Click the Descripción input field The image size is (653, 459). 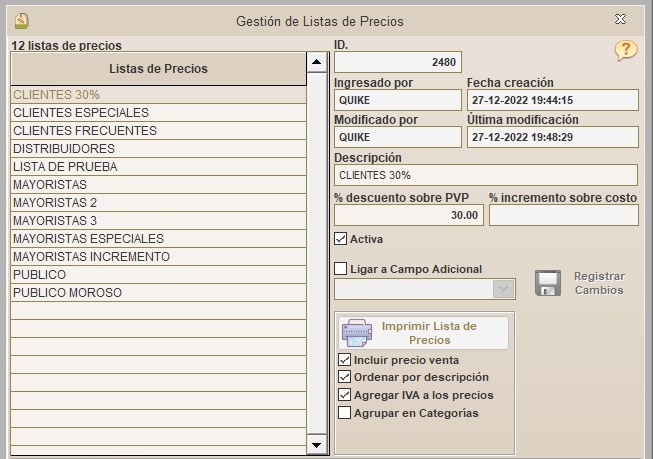pyautogui.click(x=486, y=175)
